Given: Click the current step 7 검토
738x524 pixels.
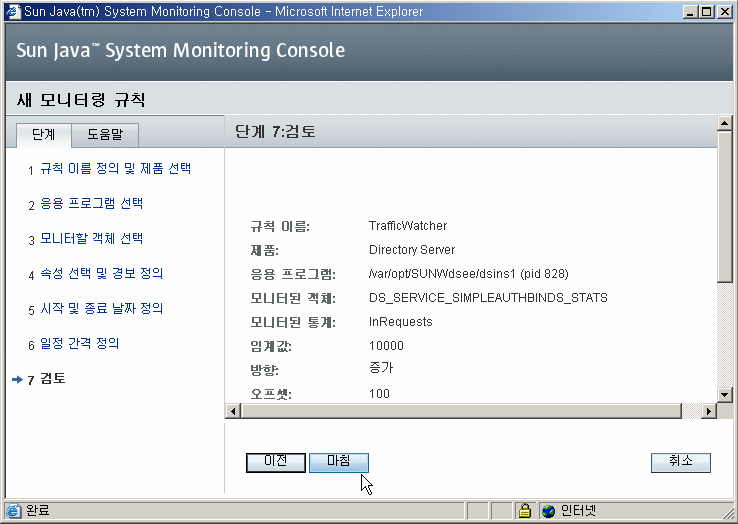Looking at the screenshot, I should pos(52,379).
